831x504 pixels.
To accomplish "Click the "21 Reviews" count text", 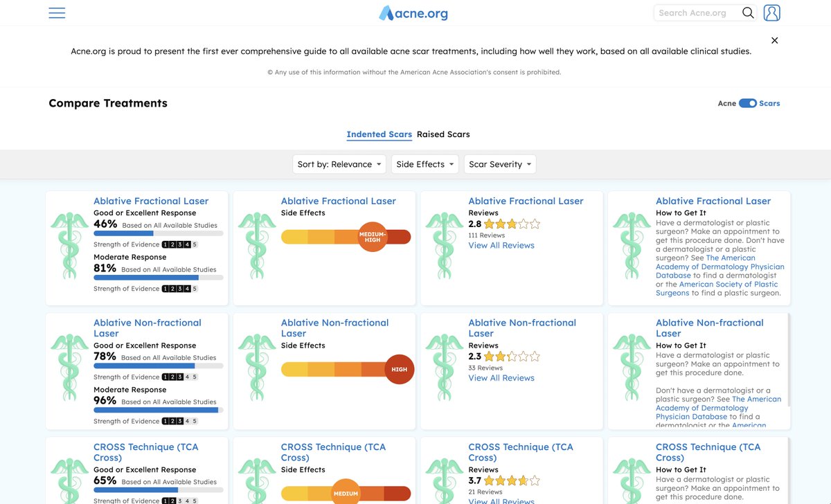I will (485, 492).
